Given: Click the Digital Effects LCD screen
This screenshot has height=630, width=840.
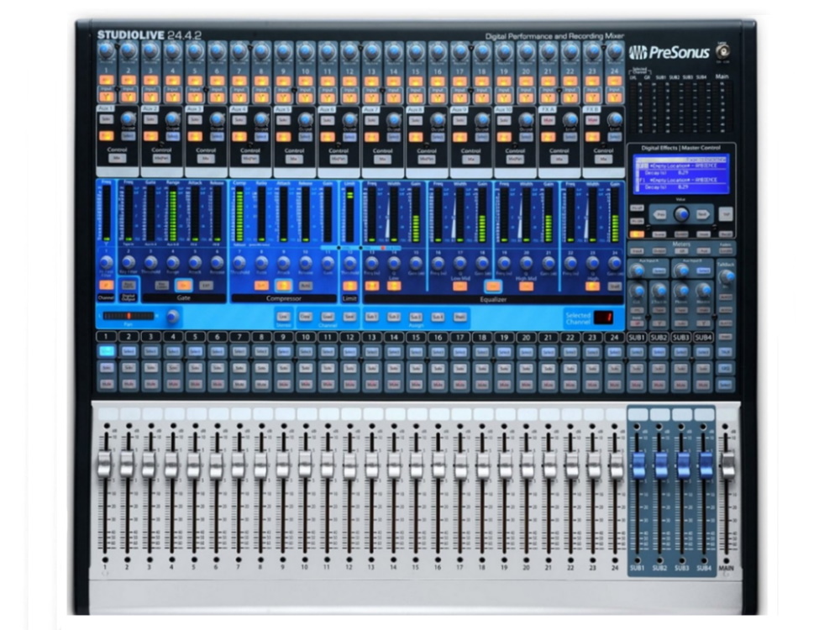Looking at the screenshot, I should (680, 174).
